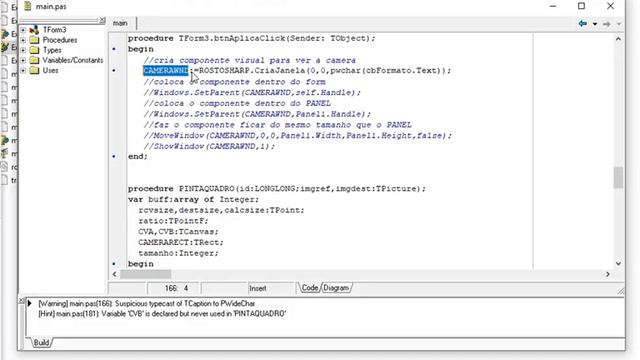Click the ROSTOSHARP.CriaJanela call in the code
This screenshot has width=640, height=360.
pos(324,71)
